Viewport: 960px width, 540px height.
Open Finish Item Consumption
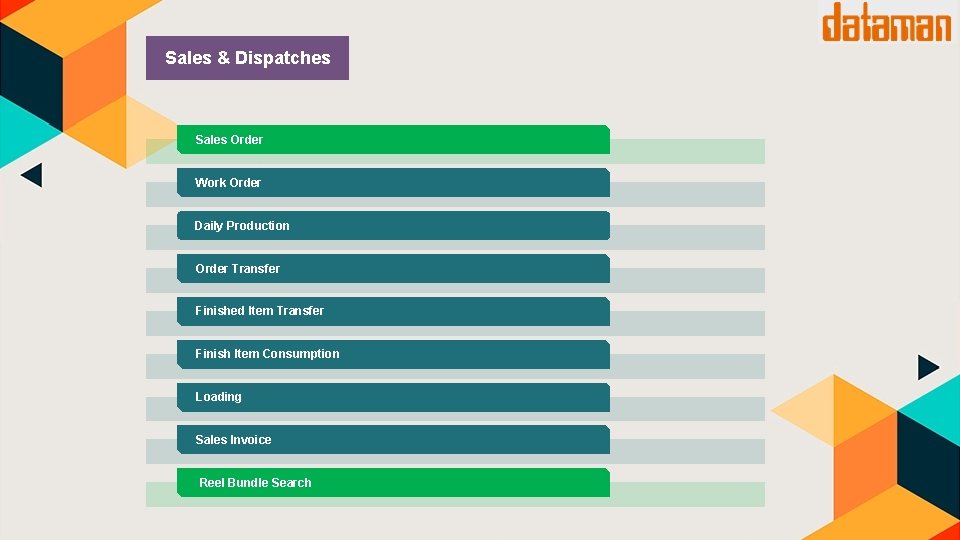[x=393, y=354]
